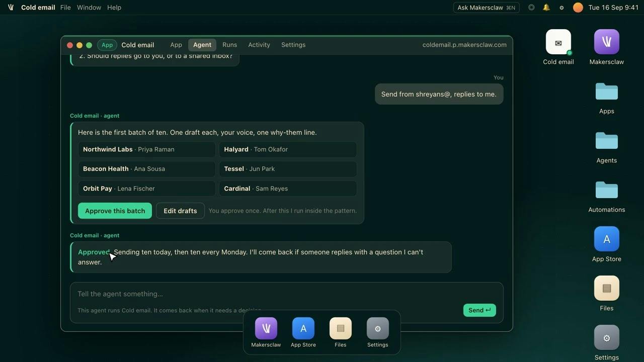Viewport: 644px width, 362px height.
Task: Open the Help menu
Action: 114,8
